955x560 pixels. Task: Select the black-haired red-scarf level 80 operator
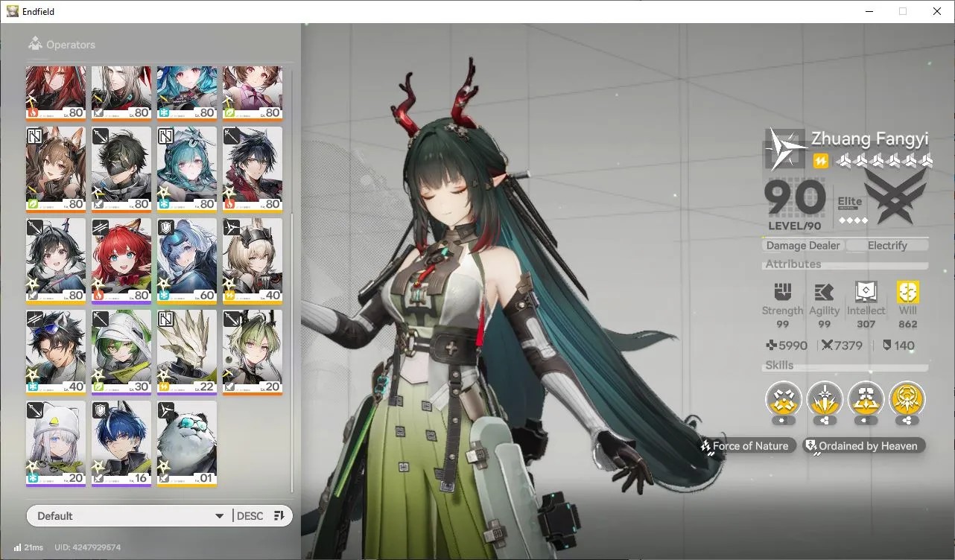pyautogui.click(x=253, y=169)
